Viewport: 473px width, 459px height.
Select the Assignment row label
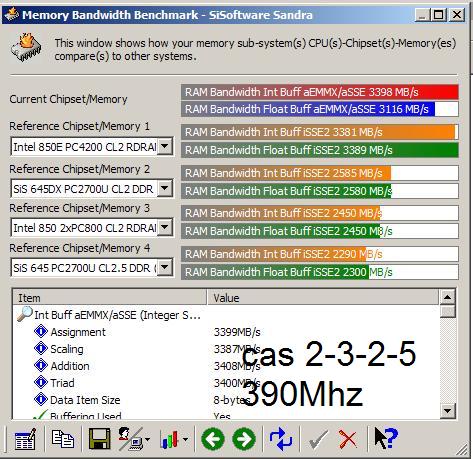pyautogui.click(x=78, y=332)
